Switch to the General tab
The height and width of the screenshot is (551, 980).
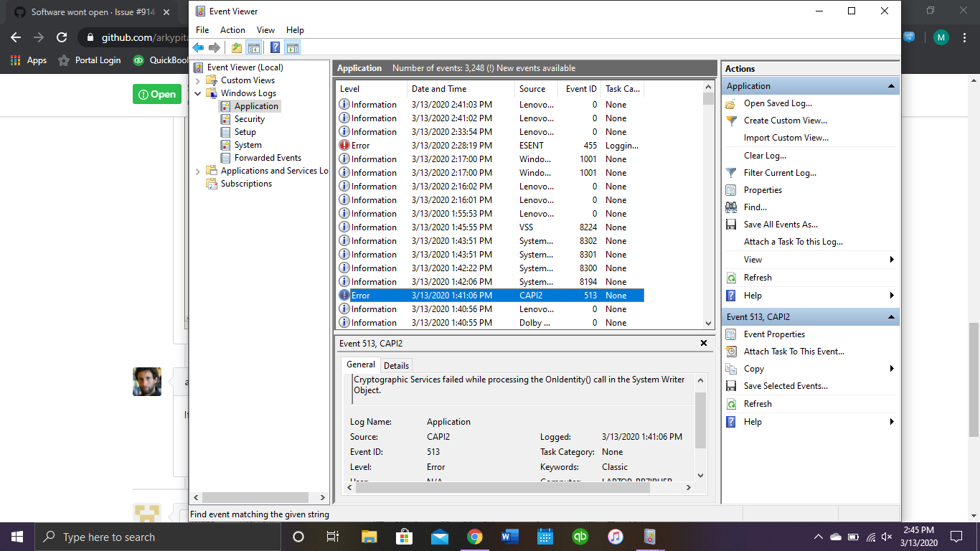click(361, 364)
